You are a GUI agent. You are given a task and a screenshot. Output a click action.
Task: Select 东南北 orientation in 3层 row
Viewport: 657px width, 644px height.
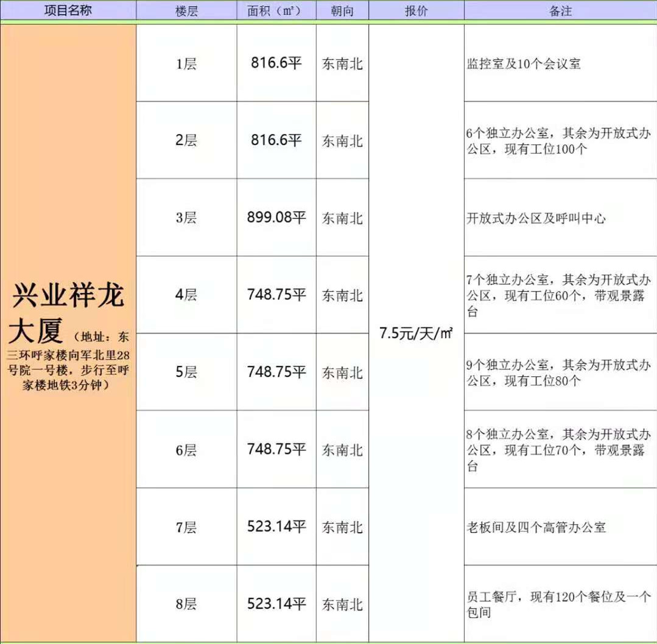point(342,217)
